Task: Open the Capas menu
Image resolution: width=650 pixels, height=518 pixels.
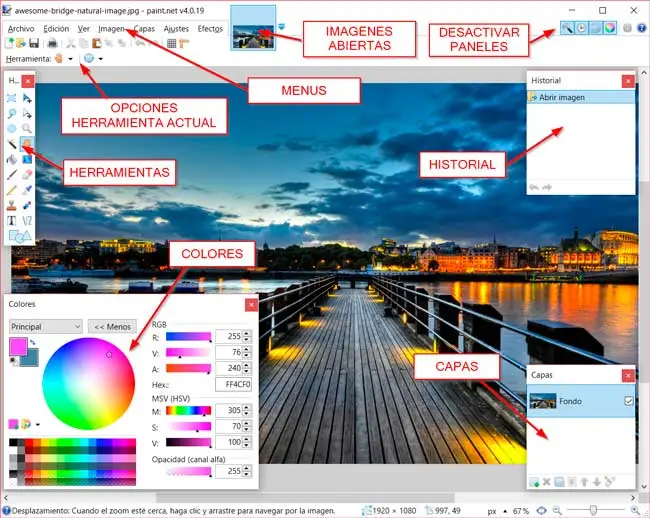Action: pos(144,29)
